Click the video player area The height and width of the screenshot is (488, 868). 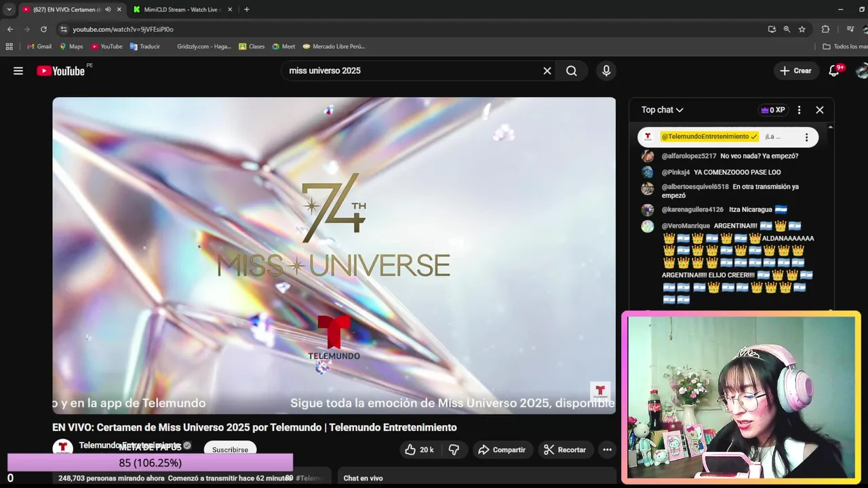click(334, 255)
